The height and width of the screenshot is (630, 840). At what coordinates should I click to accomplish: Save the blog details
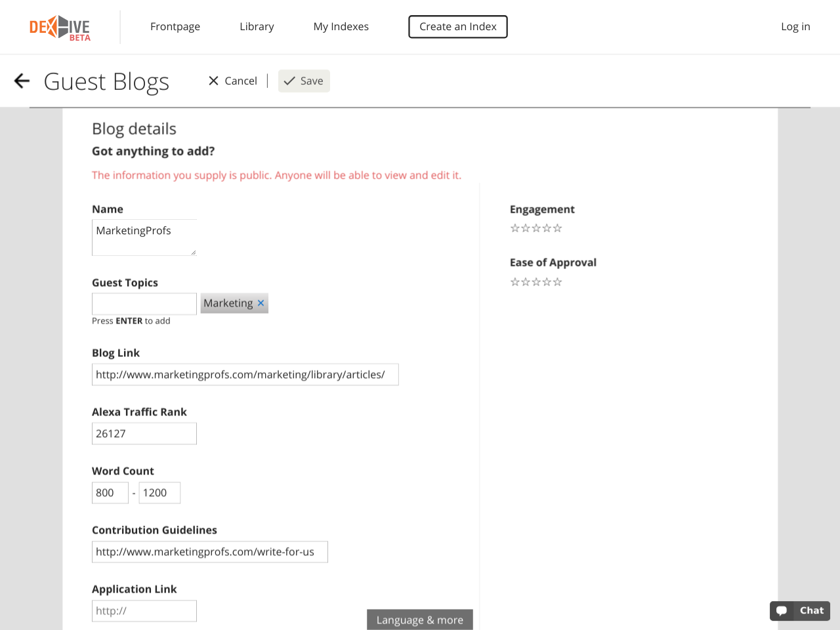tap(304, 81)
